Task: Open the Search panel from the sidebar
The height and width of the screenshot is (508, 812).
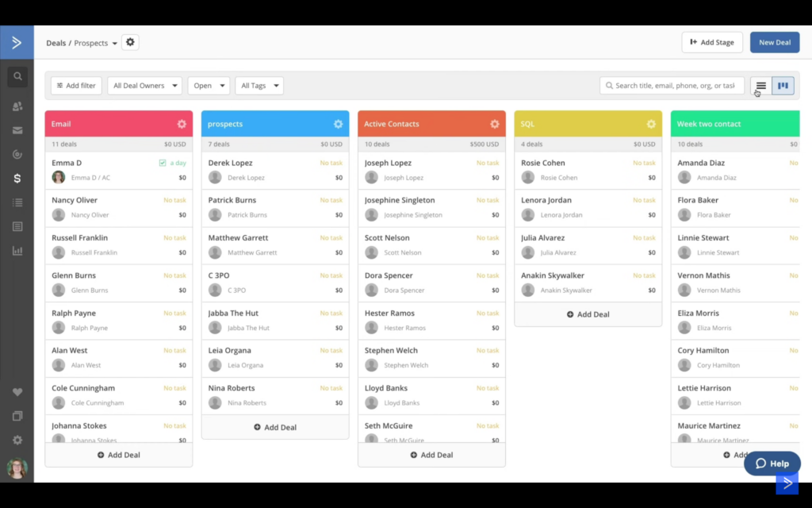Action: 17,76
